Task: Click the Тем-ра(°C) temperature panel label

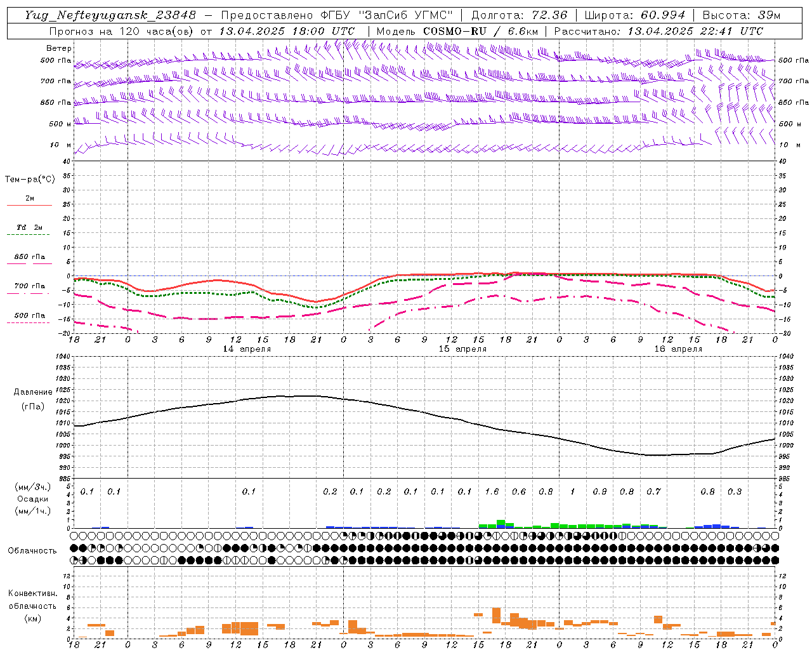Action: tap(30, 180)
